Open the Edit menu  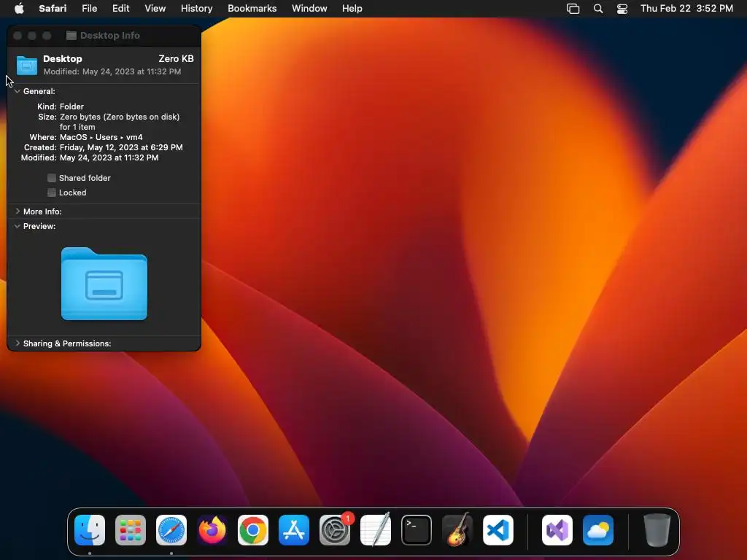coord(120,9)
